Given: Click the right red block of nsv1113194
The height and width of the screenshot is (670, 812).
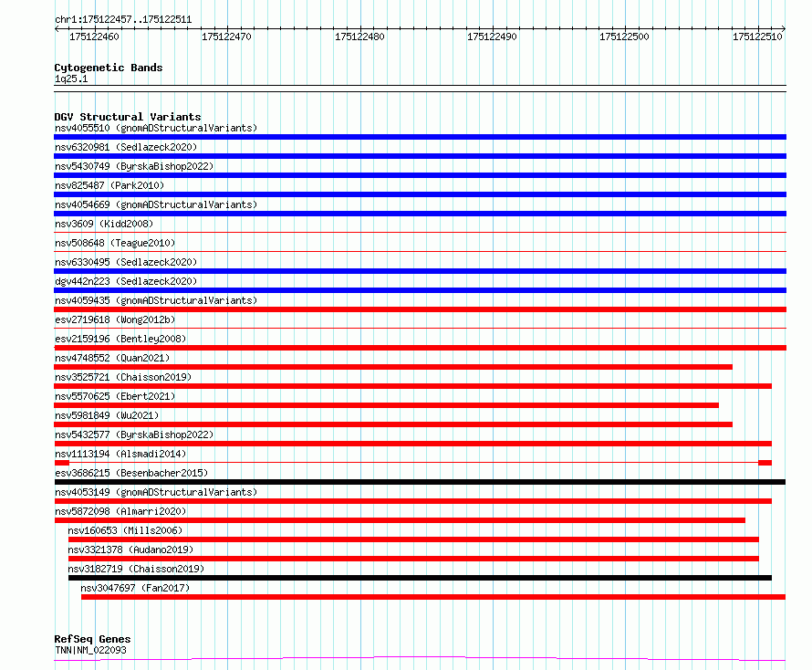Looking at the screenshot, I should [x=765, y=463].
